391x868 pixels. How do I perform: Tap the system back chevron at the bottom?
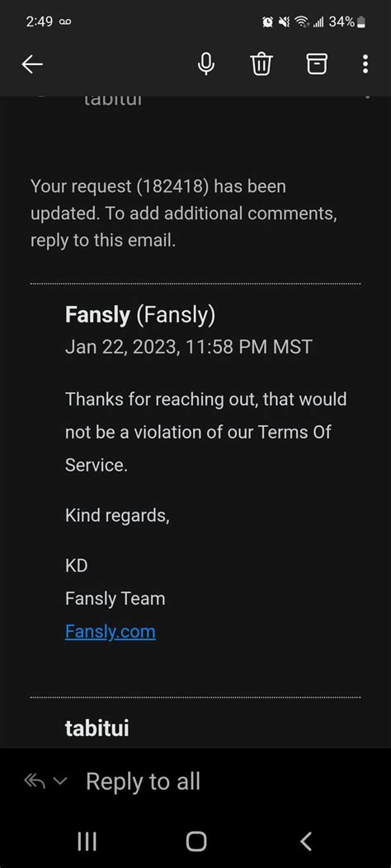(x=306, y=842)
